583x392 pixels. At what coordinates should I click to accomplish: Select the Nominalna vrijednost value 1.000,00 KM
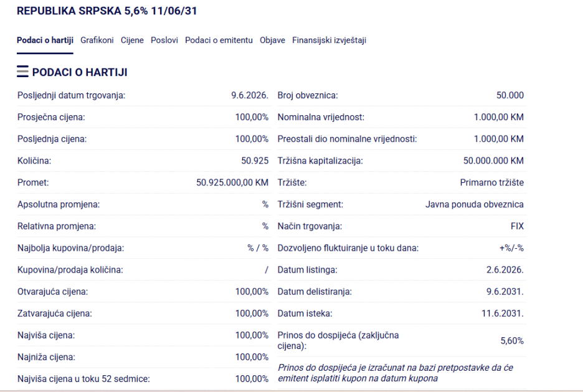(x=498, y=118)
